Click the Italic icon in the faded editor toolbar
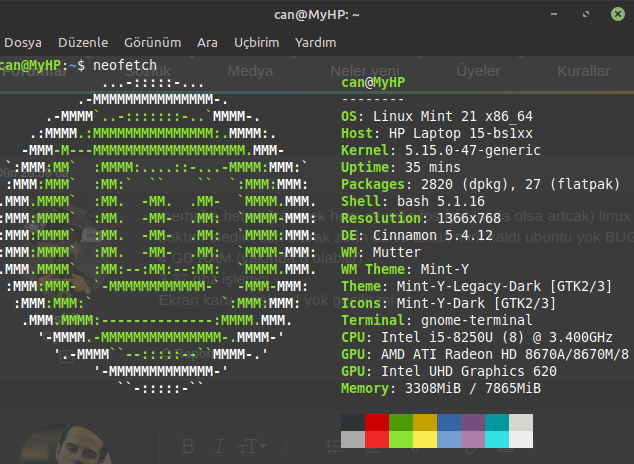 pos(216,444)
